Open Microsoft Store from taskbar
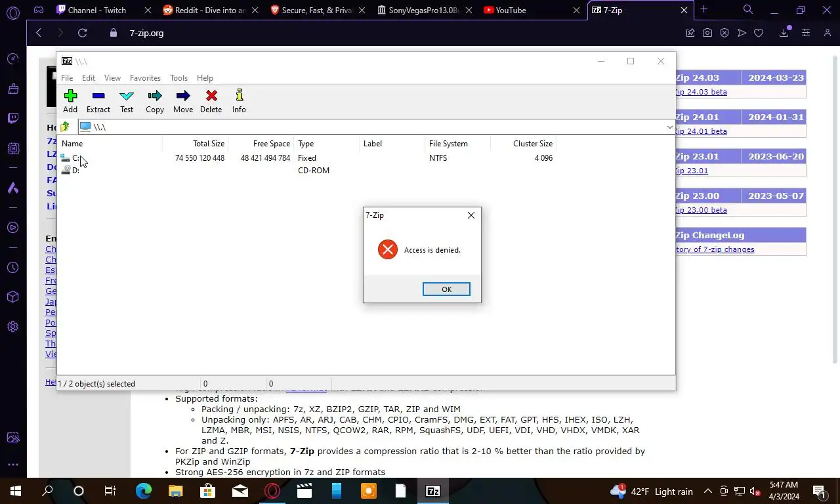 point(208,491)
